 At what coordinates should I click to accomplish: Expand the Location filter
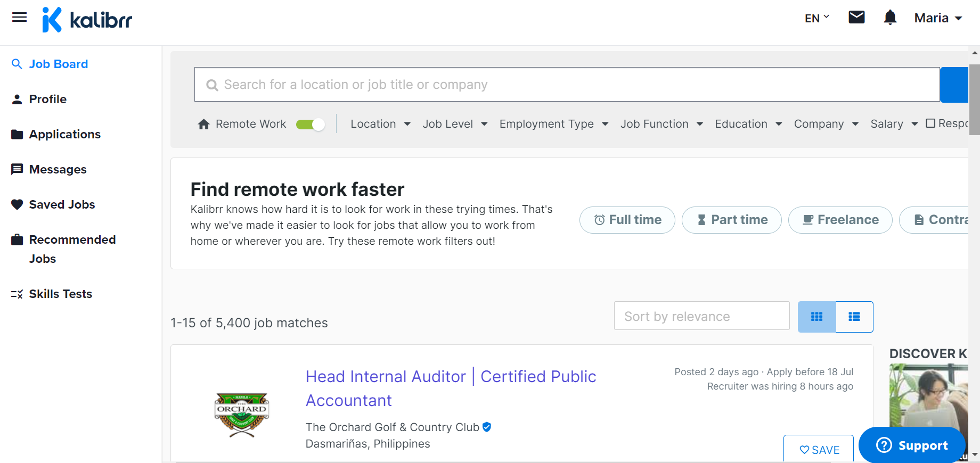coord(380,124)
